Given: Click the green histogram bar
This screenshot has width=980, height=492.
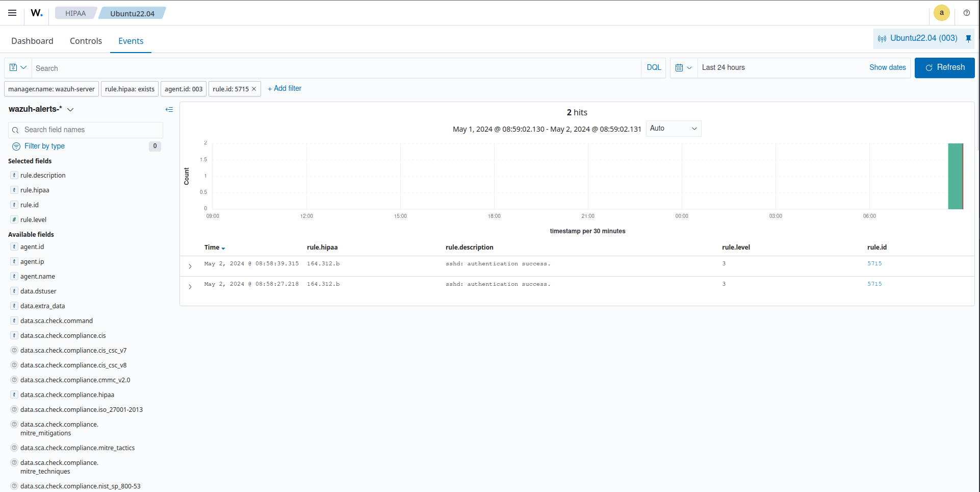Looking at the screenshot, I should click(955, 176).
